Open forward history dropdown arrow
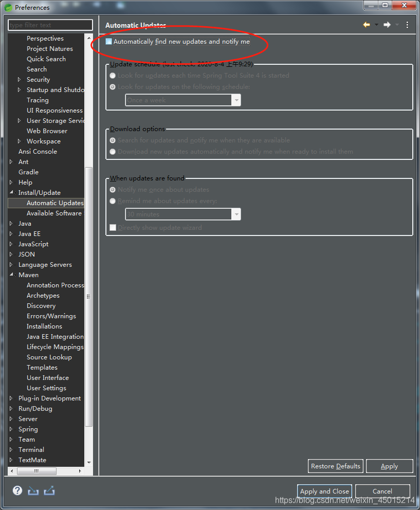The width and height of the screenshot is (420, 510). [397, 25]
